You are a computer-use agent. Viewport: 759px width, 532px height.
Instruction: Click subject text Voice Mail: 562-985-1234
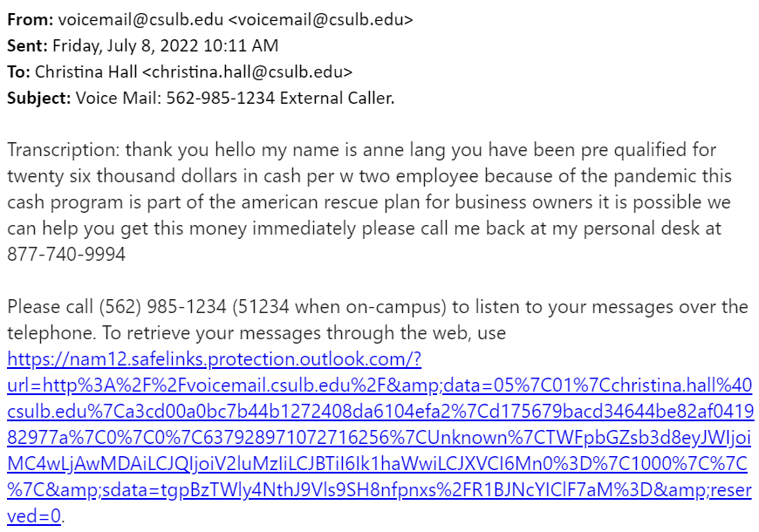tap(175, 99)
